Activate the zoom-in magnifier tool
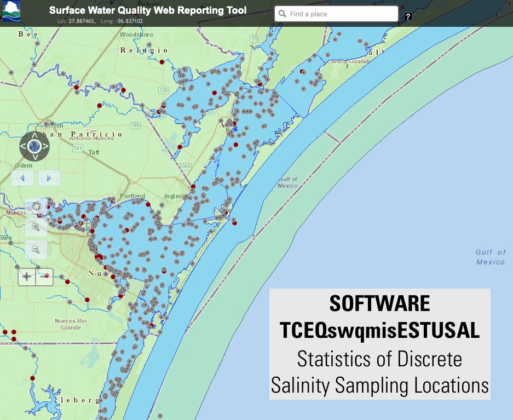Viewport: 513px width, 420px height. click(36, 227)
